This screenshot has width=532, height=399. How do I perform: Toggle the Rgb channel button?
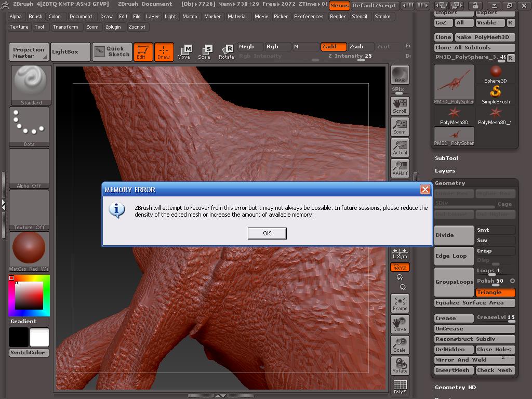278,46
